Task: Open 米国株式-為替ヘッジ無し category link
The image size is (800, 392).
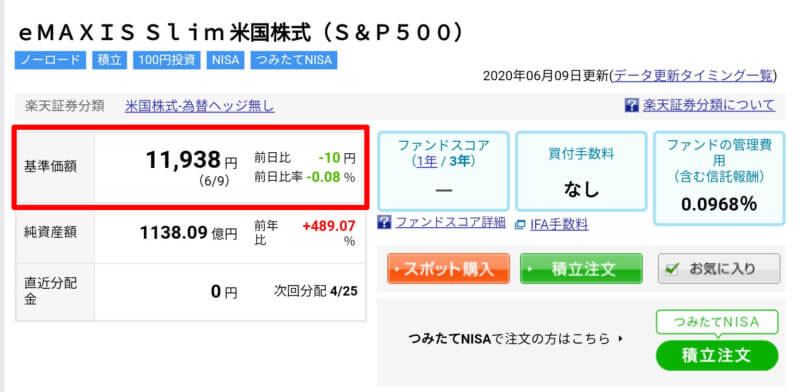Action: (x=199, y=106)
